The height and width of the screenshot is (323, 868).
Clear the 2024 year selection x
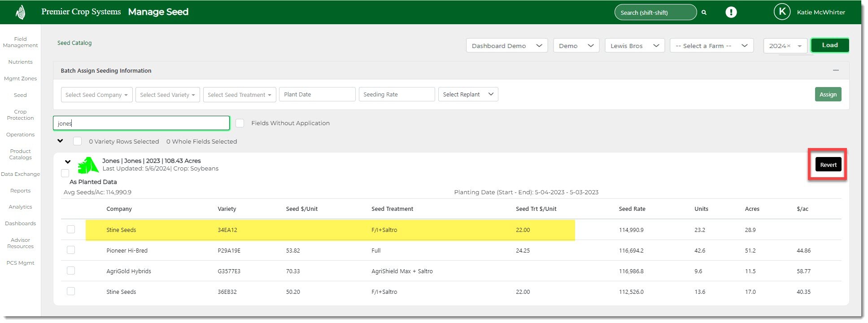pos(789,46)
